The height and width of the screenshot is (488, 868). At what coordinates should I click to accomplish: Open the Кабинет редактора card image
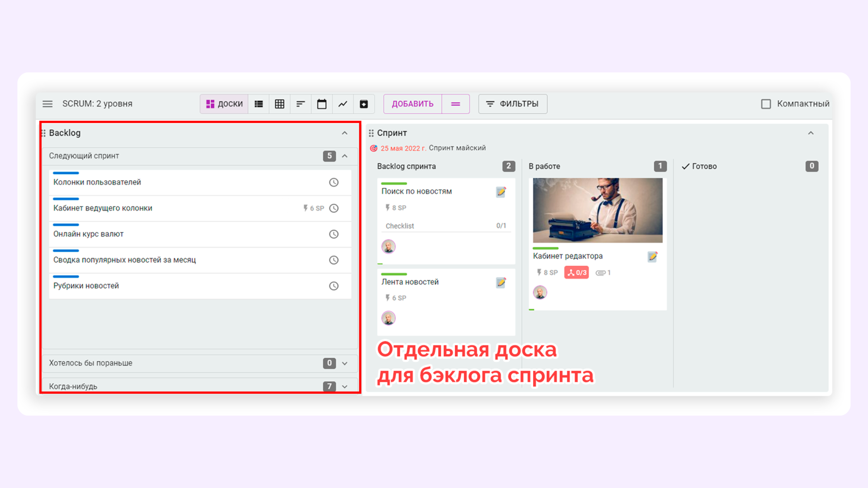[597, 210]
